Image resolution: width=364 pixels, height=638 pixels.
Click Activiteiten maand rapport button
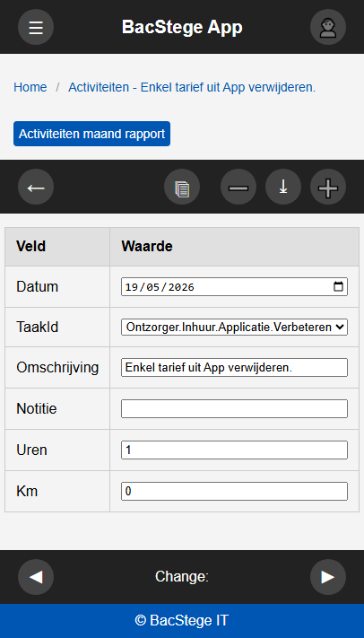click(x=92, y=134)
